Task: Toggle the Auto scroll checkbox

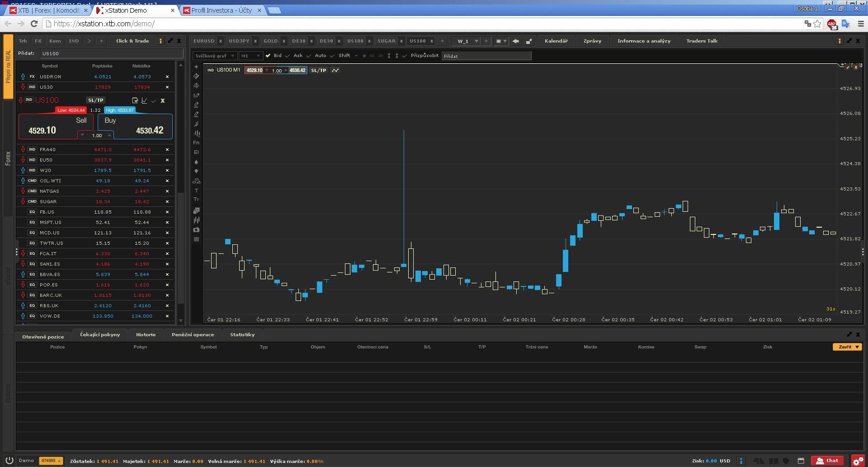Action: click(309, 56)
